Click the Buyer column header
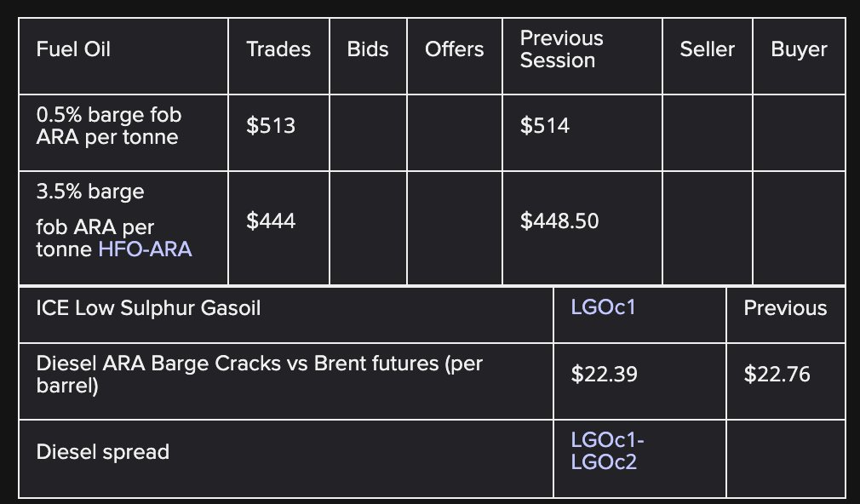 tap(800, 49)
